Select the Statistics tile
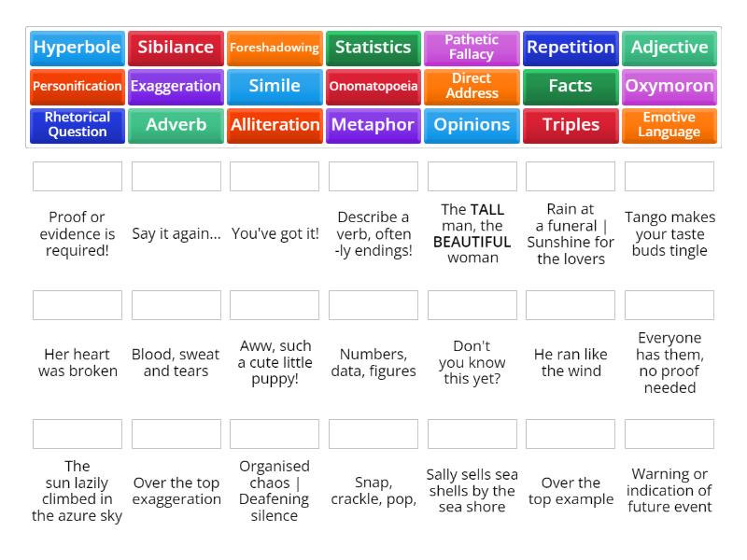 (373, 48)
